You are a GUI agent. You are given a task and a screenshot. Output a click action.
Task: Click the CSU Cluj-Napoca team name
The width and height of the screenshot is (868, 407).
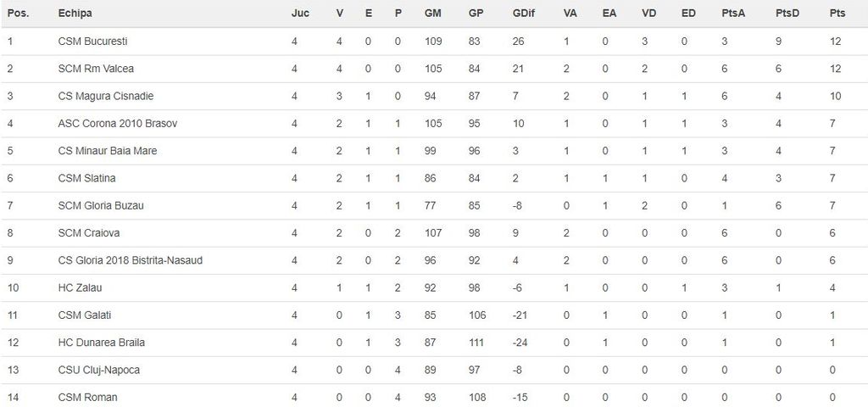coord(99,370)
